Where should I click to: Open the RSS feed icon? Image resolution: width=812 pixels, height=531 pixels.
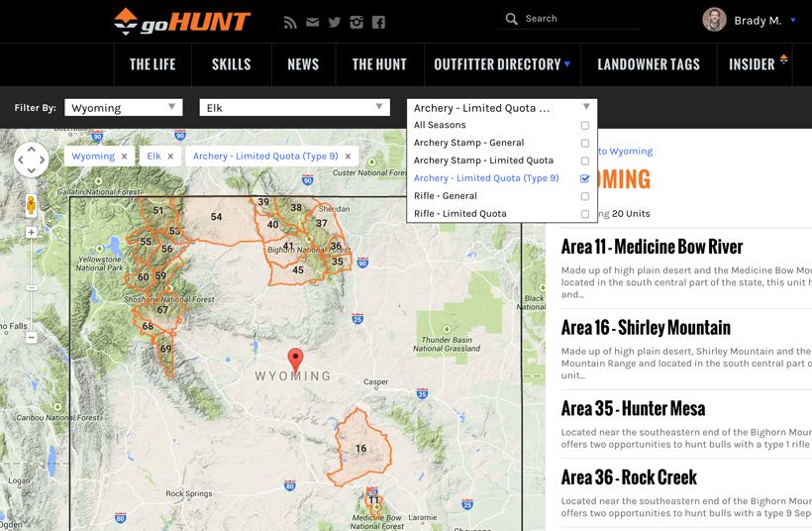(290, 22)
